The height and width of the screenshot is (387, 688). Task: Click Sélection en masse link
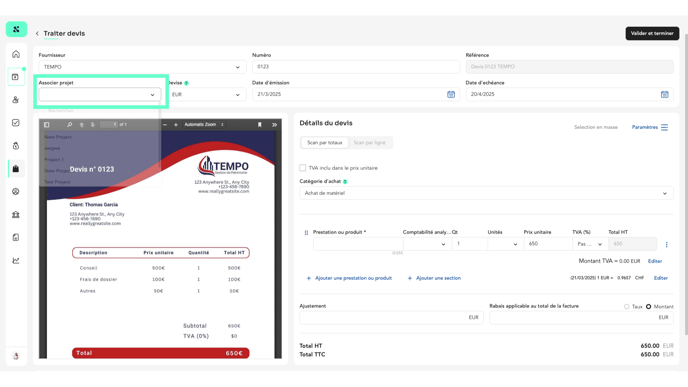click(596, 127)
